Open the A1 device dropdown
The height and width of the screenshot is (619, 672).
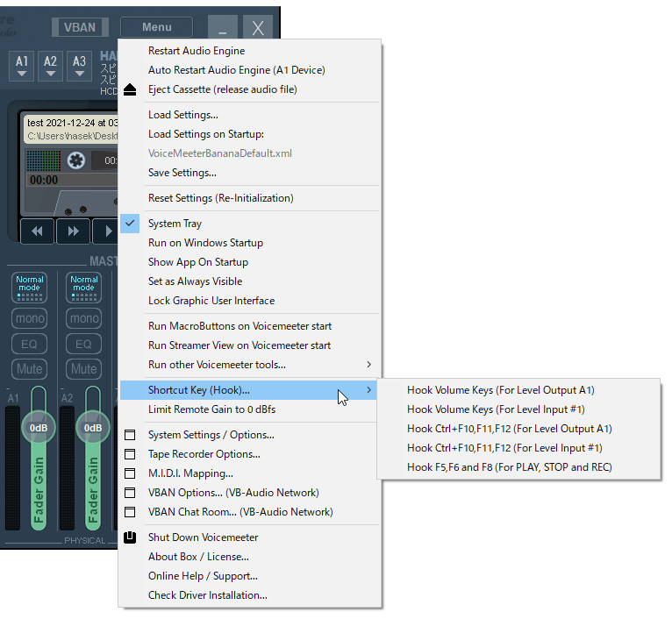click(x=22, y=66)
